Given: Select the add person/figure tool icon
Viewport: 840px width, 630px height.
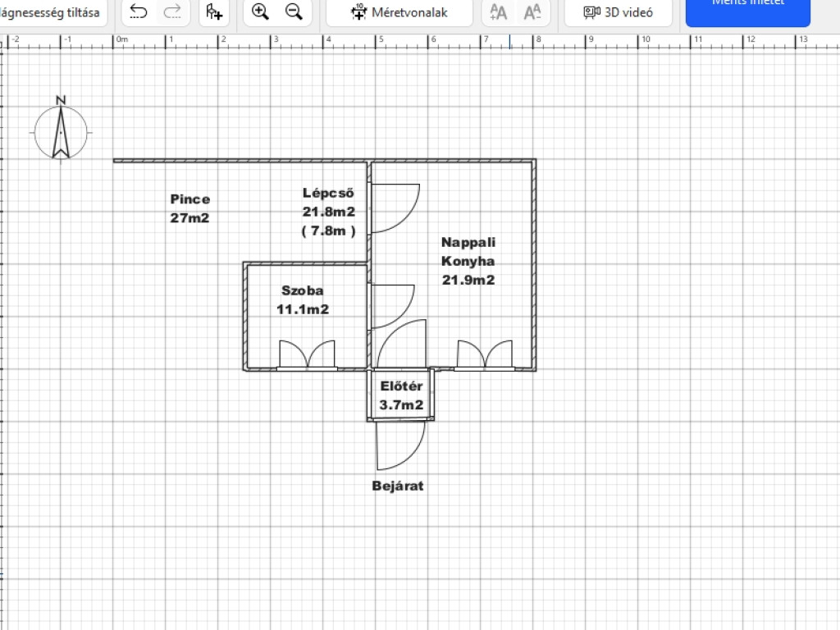Looking at the screenshot, I should pos(214,11).
